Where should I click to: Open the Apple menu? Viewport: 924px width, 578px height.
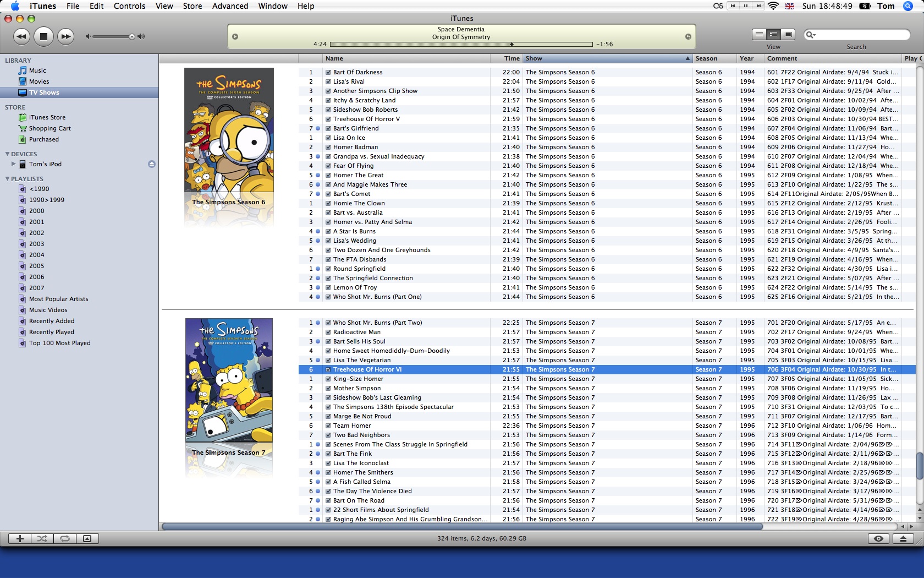15,6
